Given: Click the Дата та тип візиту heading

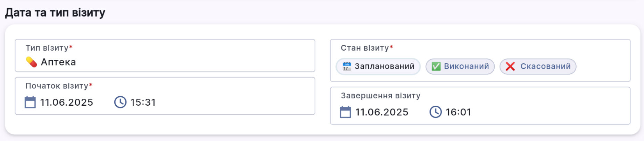Looking at the screenshot, I should pyautogui.click(x=55, y=13).
